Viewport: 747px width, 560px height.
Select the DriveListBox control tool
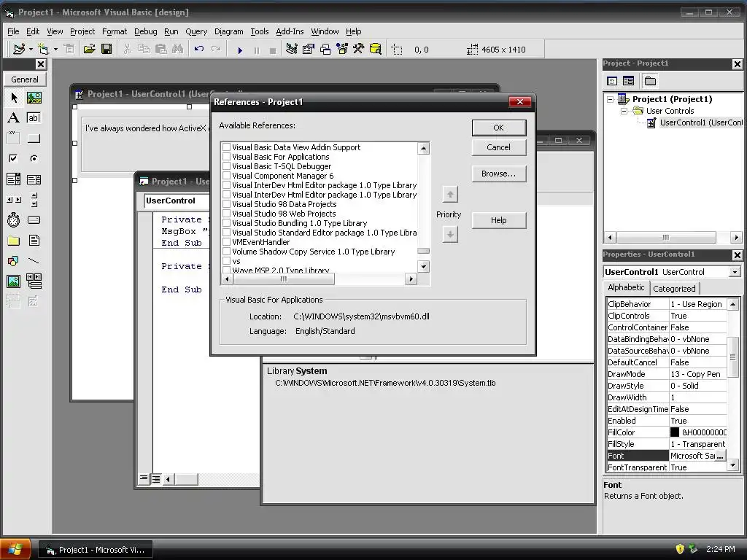click(34, 220)
